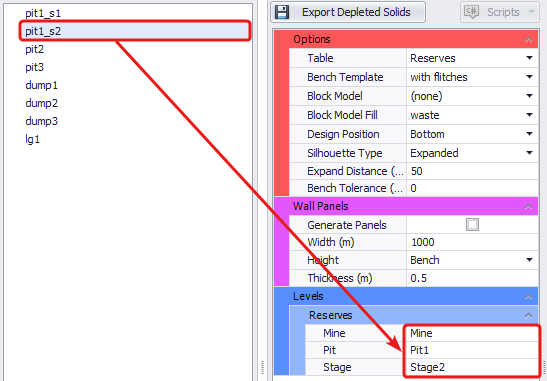
Task: Click the Expand Distance property label
Action: 355,171
